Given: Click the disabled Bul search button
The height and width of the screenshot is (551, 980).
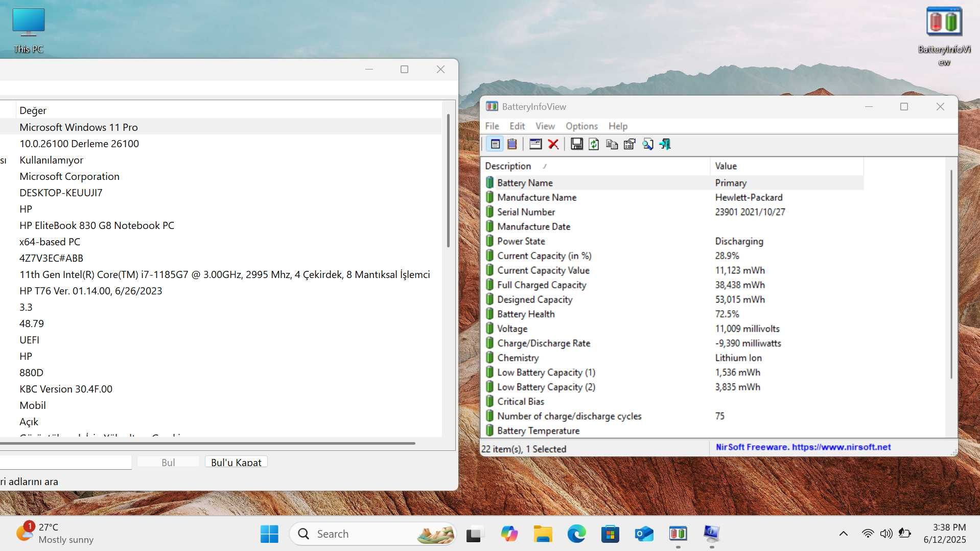Looking at the screenshot, I should coord(168,462).
